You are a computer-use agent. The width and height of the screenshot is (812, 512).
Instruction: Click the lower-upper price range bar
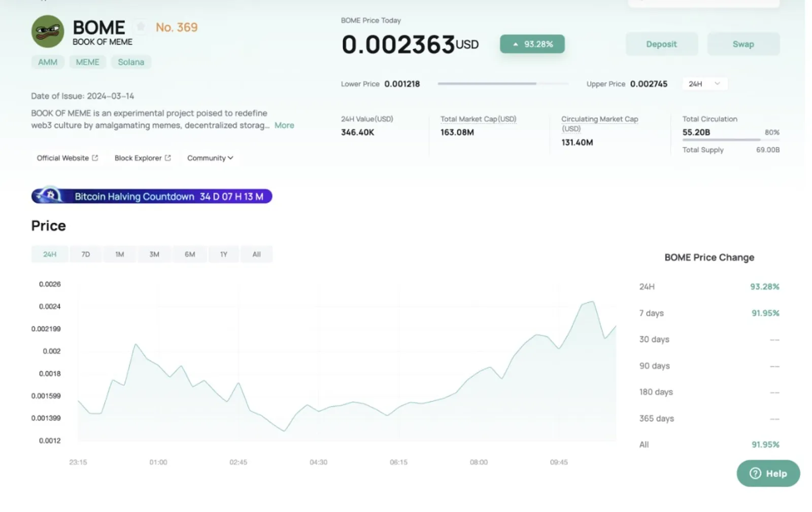click(503, 84)
